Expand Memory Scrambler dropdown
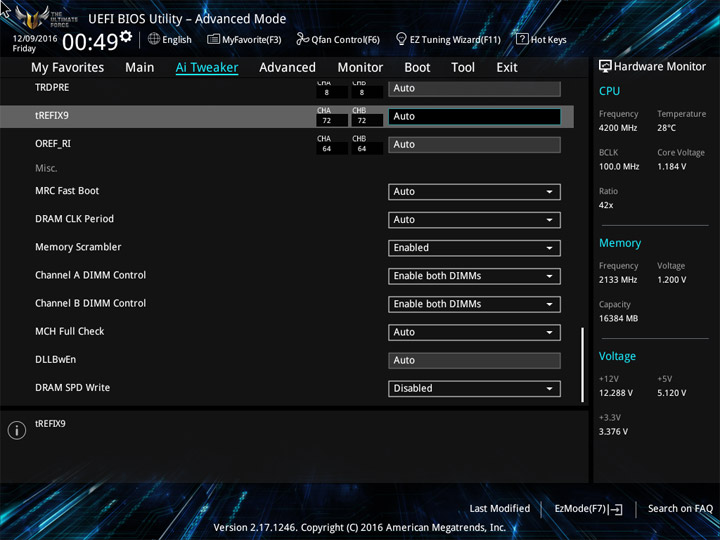 click(x=474, y=248)
